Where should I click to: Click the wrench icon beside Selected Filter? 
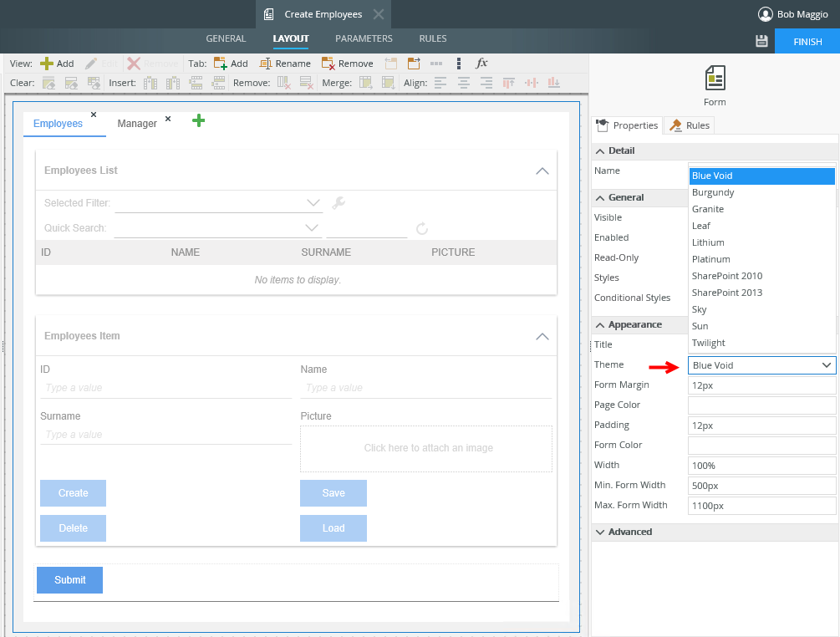(339, 202)
